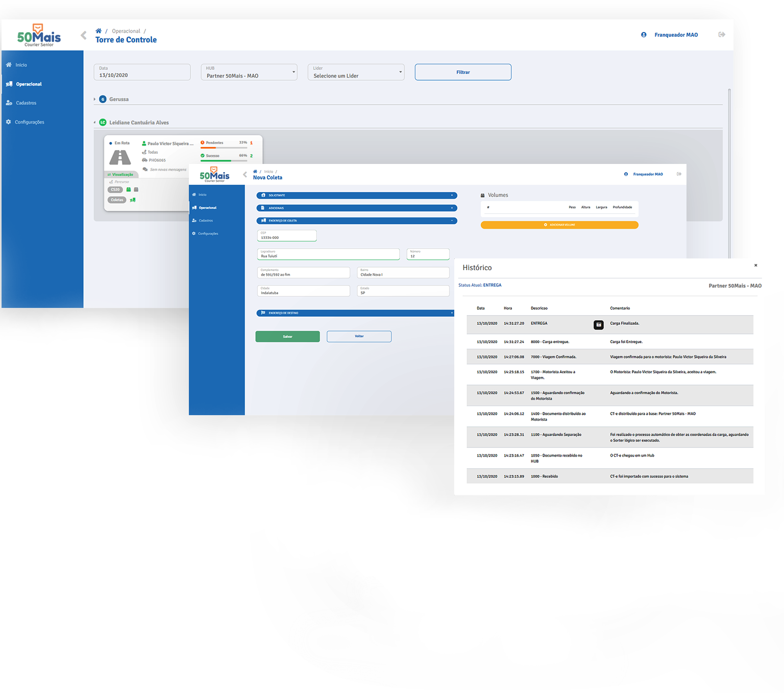The image size is (784, 693).
Task: Click the green package icon next to CS20
Action: coord(129,189)
